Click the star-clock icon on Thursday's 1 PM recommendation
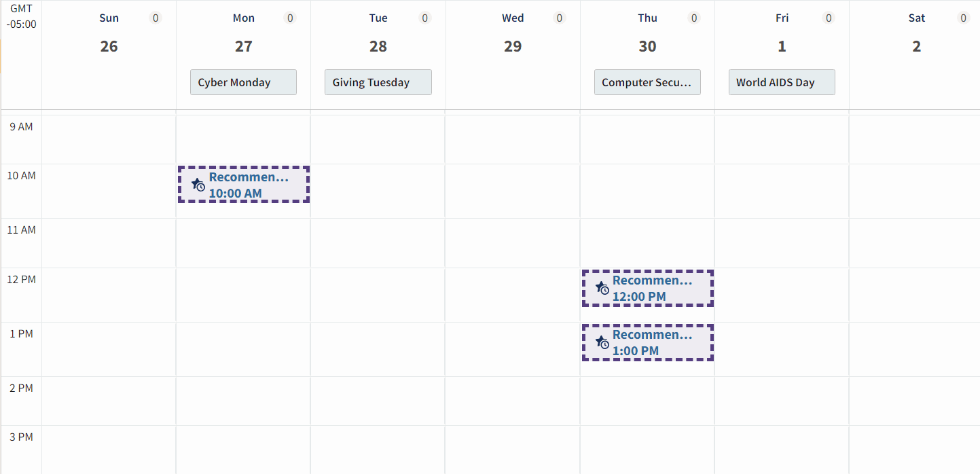980x474 pixels. tap(602, 342)
